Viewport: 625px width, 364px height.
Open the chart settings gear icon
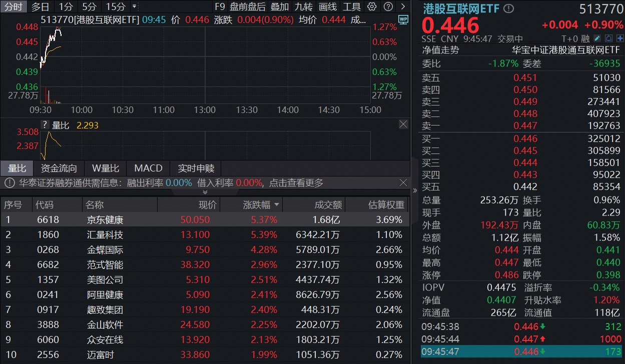coord(371,6)
